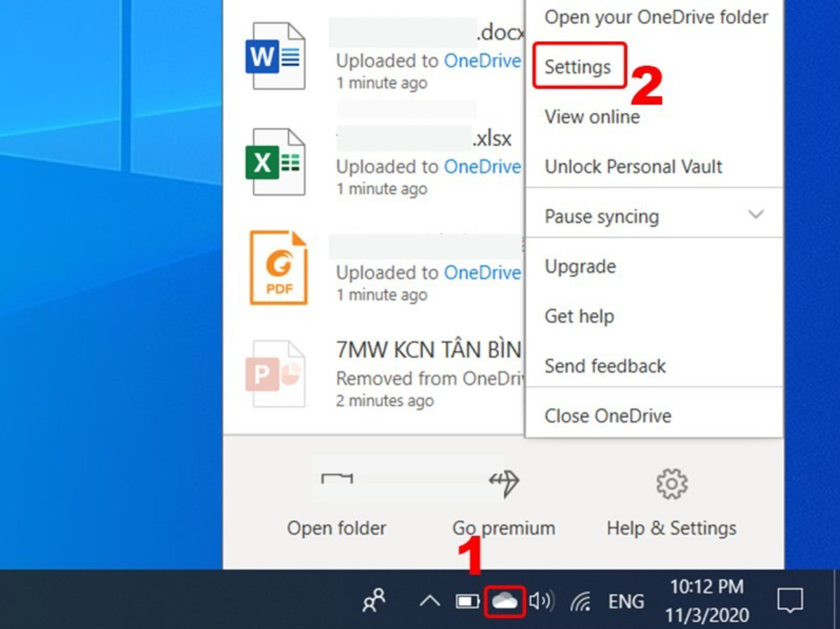Open the Wi-Fi network icon

pyautogui.click(x=581, y=601)
